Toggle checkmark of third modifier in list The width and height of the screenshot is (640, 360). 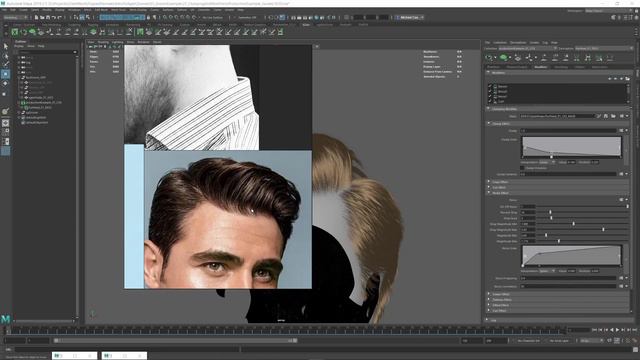coord(490,96)
